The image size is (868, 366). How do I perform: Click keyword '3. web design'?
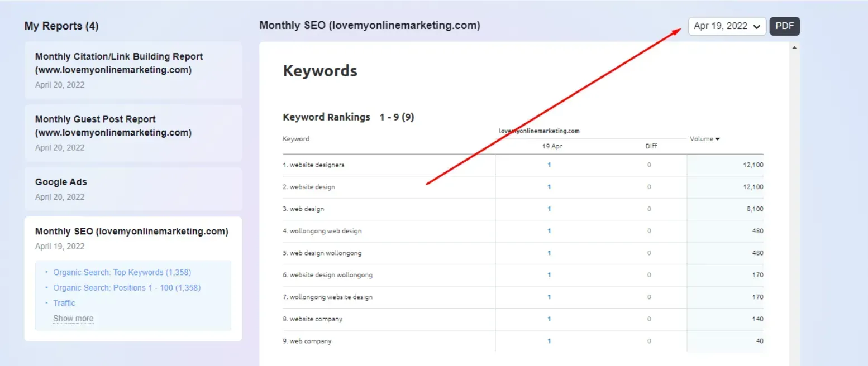(303, 209)
